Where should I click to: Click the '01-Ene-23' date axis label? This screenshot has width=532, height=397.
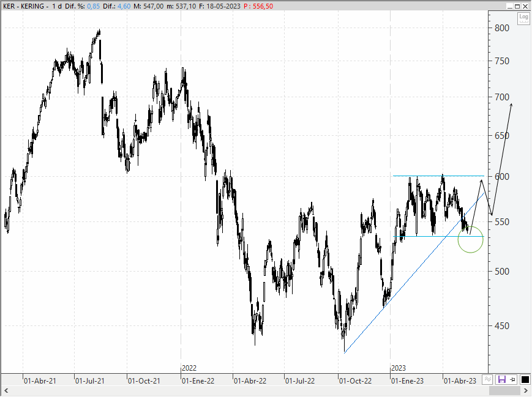coord(408,381)
